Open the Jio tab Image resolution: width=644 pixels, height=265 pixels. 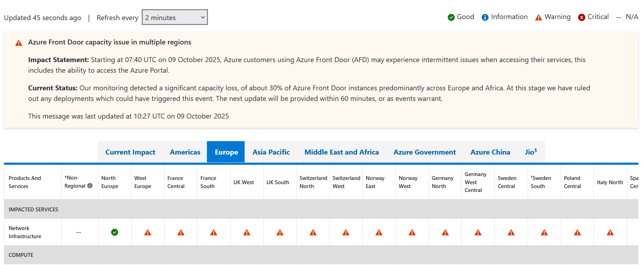tap(530, 152)
